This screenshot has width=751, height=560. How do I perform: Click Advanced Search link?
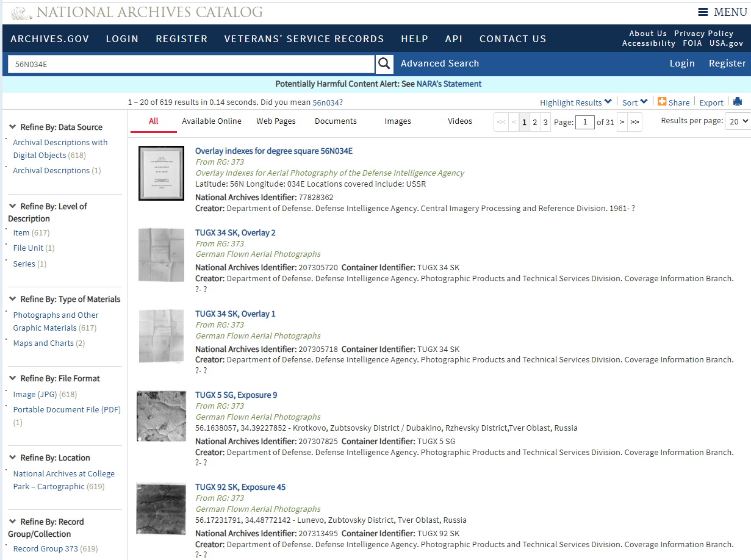[440, 63]
